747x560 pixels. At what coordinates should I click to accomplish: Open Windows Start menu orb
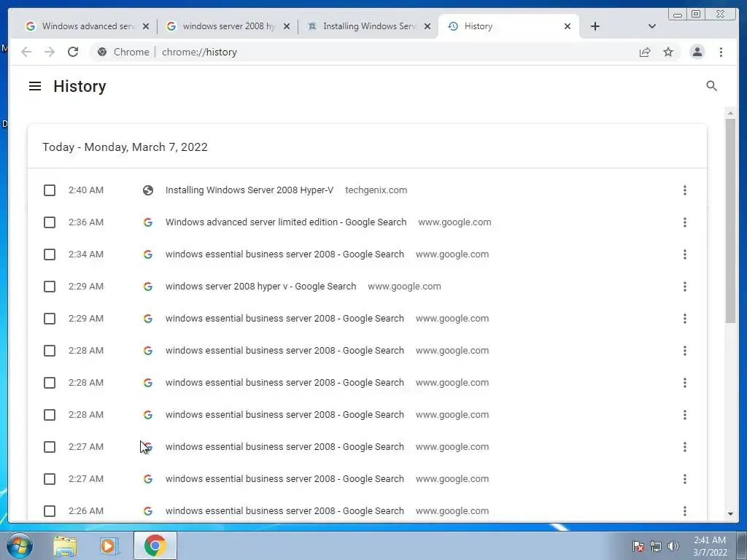click(x=20, y=545)
